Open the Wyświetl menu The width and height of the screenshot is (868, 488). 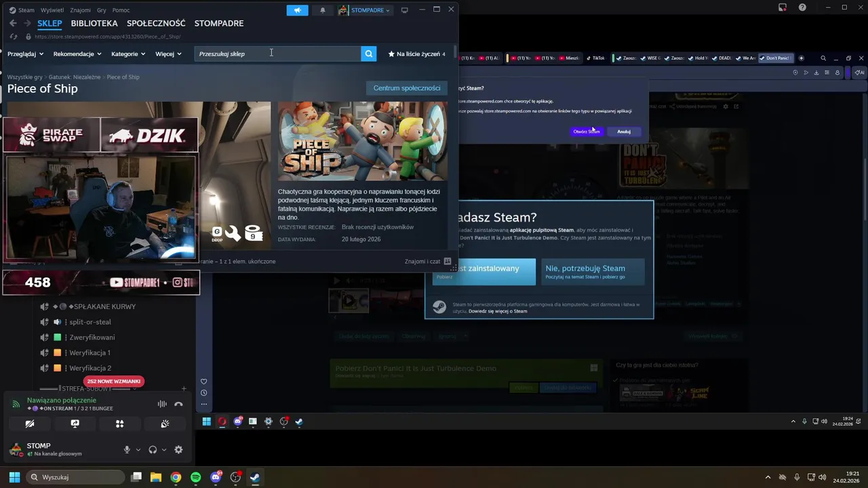coord(52,10)
